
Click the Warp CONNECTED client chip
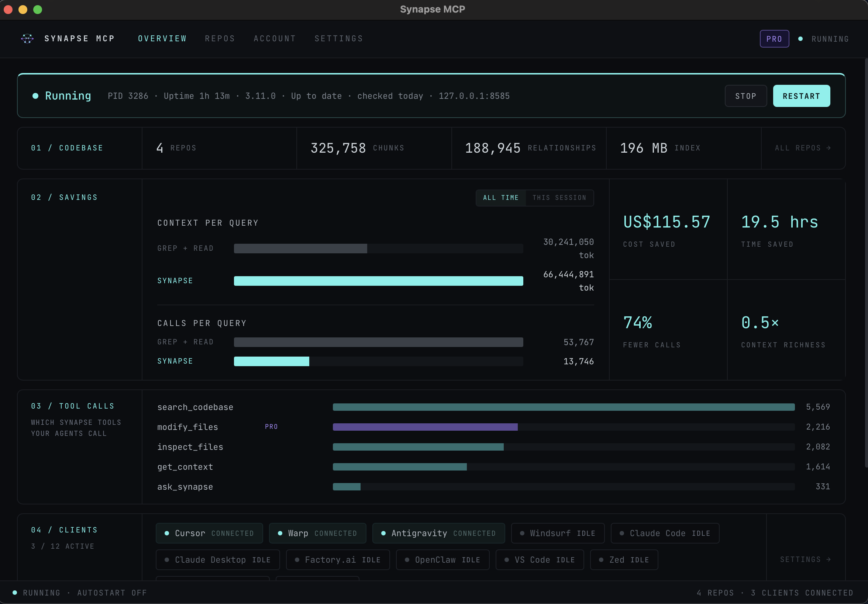pyautogui.click(x=317, y=533)
